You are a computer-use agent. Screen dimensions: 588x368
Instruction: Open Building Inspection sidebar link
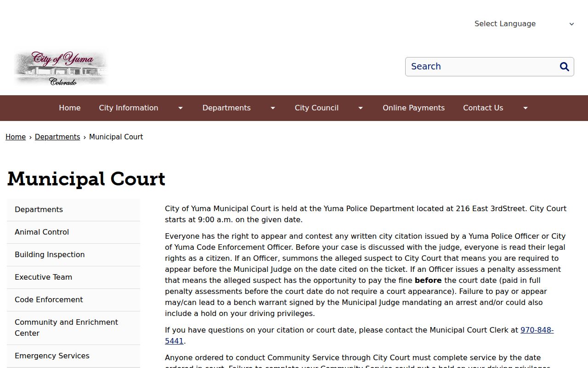pos(73,255)
